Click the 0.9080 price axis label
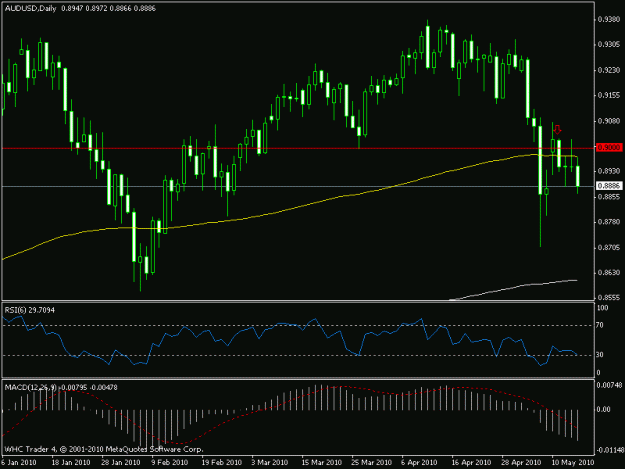This screenshot has width=625, height=469. (609, 121)
